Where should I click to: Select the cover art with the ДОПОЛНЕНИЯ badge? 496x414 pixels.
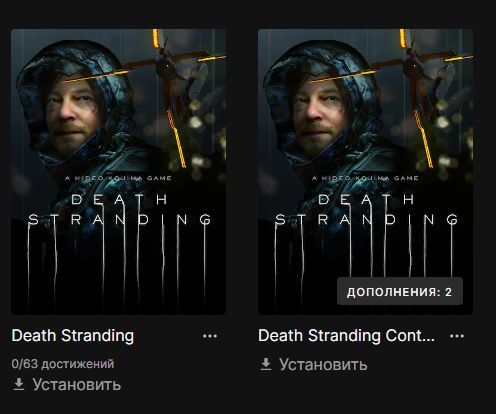pos(366,172)
